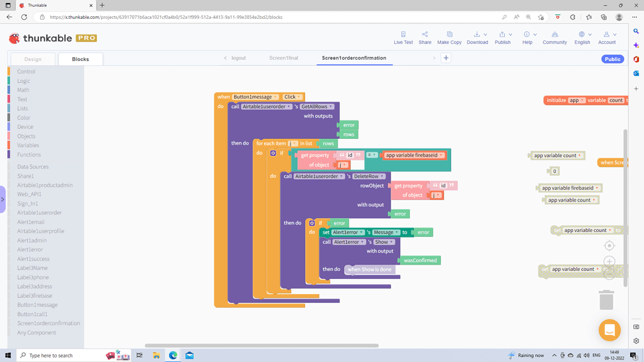Click the center-blocks crosshair control
Viewport: 644px width, 362px height.
click(609, 246)
